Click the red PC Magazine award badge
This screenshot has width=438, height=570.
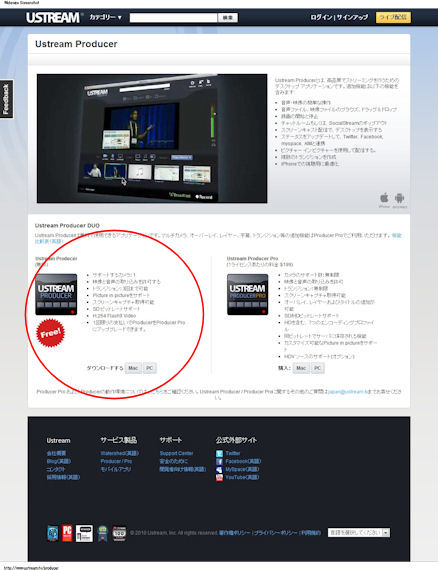pos(67,533)
